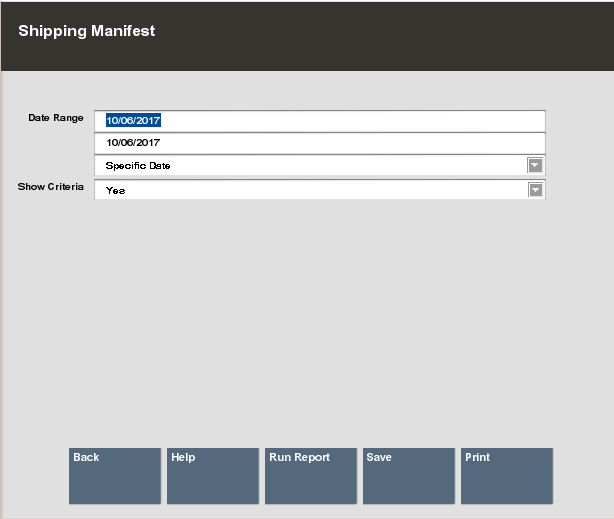Open the Specific Date dropdown arrow
614x519 pixels.
pyautogui.click(x=535, y=166)
